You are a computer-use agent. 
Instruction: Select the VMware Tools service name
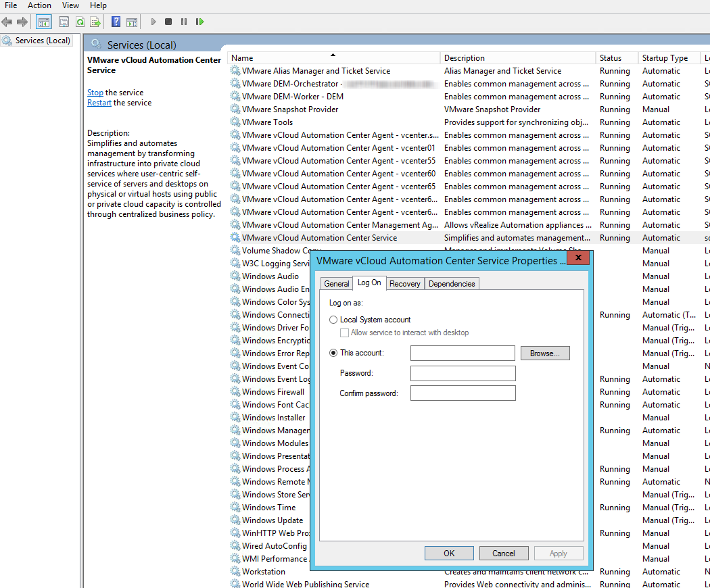click(267, 122)
